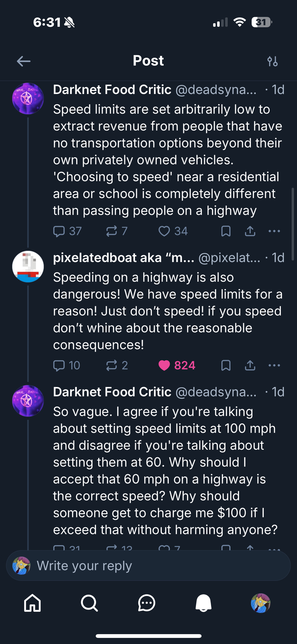Open the Chat messages tab
The width and height of the screenshot is (297, 644).
pyautogui.click(x=147, y=603)
